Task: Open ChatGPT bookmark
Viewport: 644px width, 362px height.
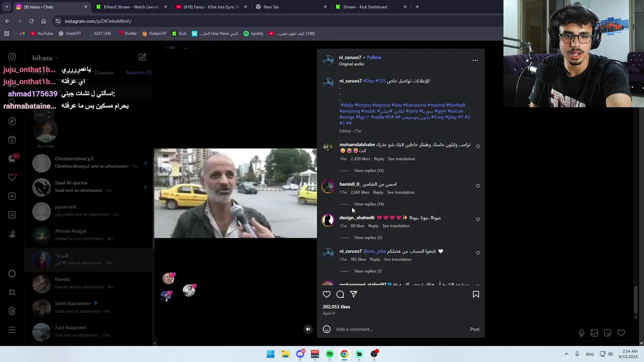Action: [x=69, y=34]
